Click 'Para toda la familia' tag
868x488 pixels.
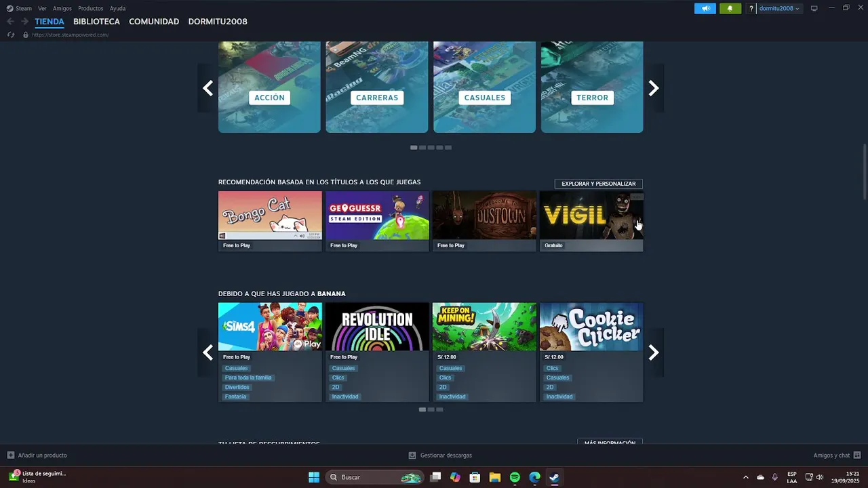pos(248,378)
